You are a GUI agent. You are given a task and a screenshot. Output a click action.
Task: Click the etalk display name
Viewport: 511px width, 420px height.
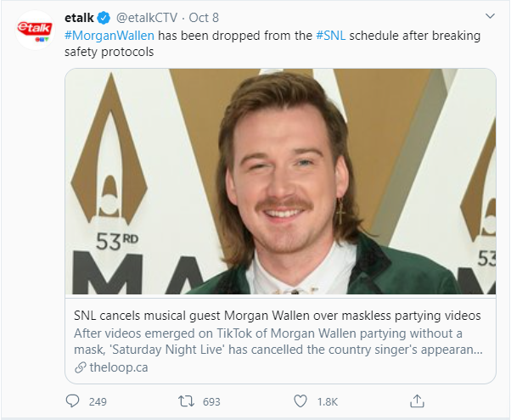[79, 18]
